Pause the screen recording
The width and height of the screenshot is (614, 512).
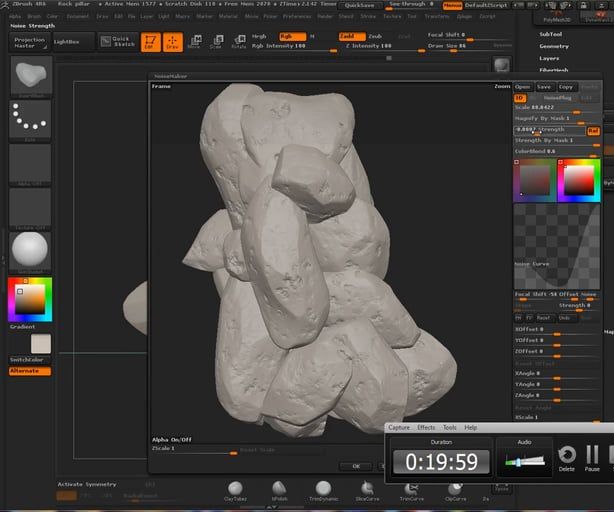592,459
